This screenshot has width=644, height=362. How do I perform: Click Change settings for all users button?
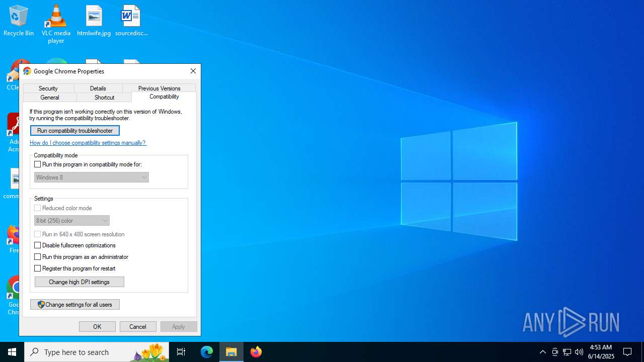point(75,305)
